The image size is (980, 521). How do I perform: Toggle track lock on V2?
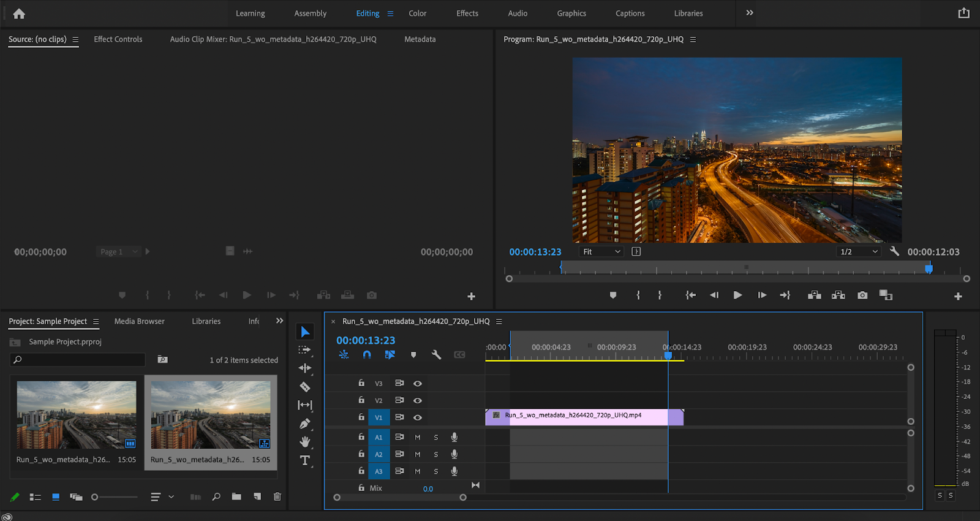click(361, 400)
